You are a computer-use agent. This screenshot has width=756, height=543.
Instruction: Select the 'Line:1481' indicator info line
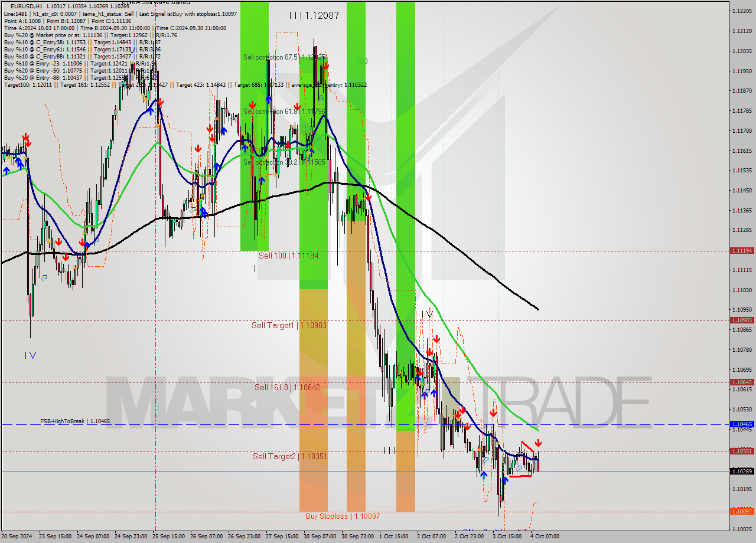pos(120,14)
